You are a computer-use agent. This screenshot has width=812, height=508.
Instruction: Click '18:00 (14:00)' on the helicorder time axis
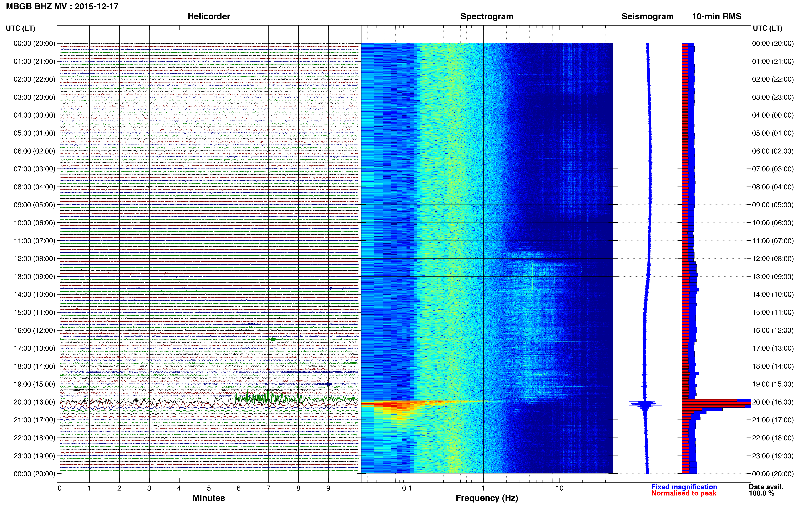click(x=34, y=366)
